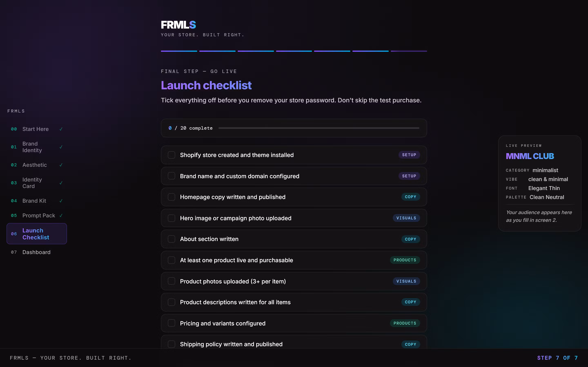Click the Identity Card checkmark icon
Screen dimensions: 588x367
point(61,183)
